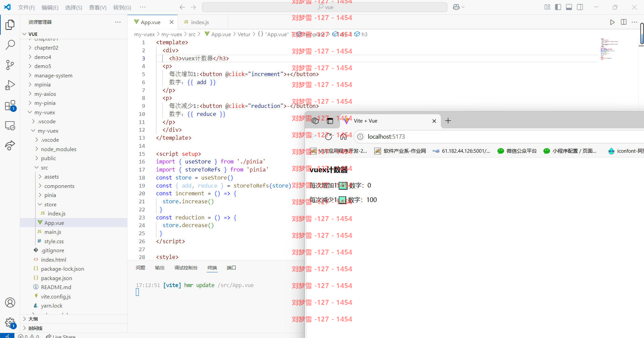Open the Live Share view icon

tap(10, 145)
